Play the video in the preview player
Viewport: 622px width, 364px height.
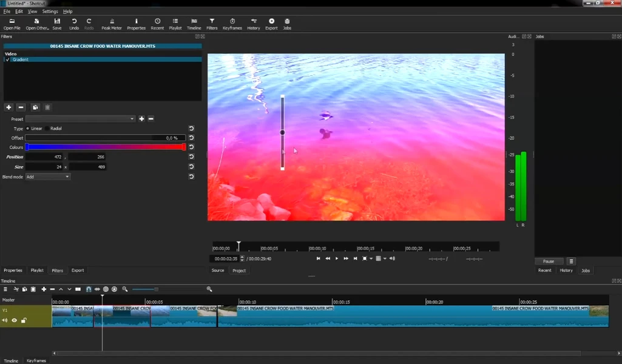pyautogui.click(x=337, y=258)
